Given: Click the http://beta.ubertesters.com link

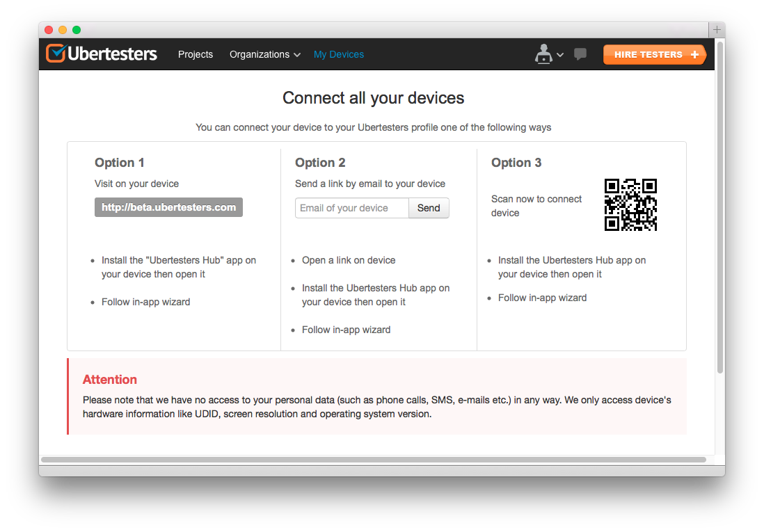Looking at the screenshot, I should pos(168,207).
